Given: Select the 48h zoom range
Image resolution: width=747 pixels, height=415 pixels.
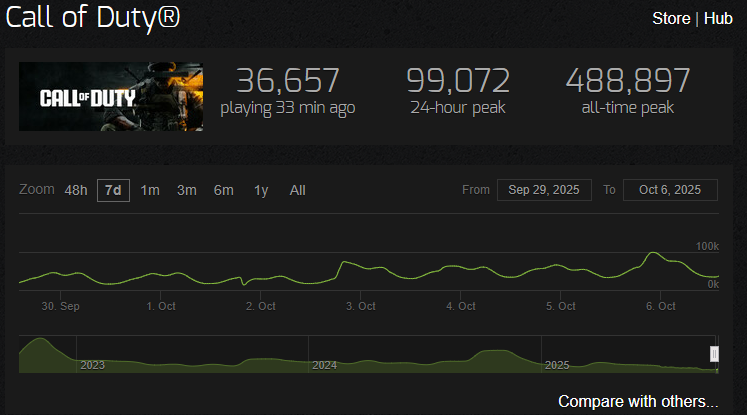Looking at the screenshot, I should point(76,191).
